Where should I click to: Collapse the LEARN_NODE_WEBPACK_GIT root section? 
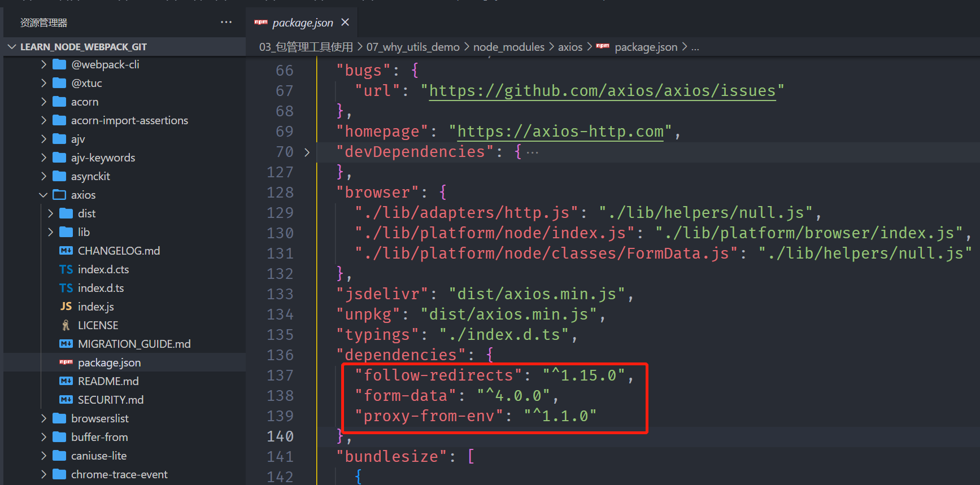12,47
